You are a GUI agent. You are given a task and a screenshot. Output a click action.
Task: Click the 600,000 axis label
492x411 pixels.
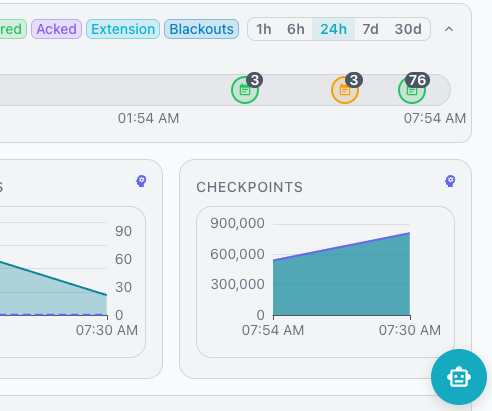coord(237,254)
